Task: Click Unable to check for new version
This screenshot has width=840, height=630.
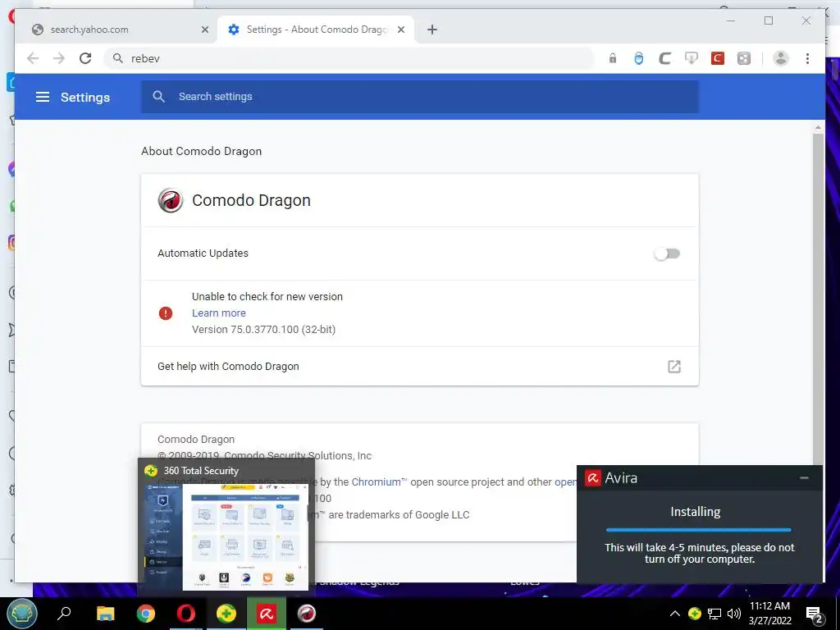Action: coord(267,297)
